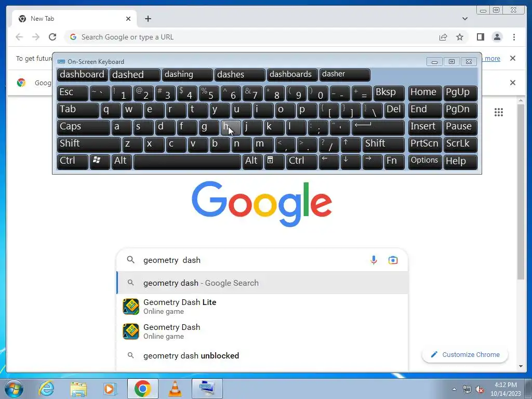
Task: Click the taskbar clock showing 4:12 PM
Action: pyautogui.click(x=506, y=389)
